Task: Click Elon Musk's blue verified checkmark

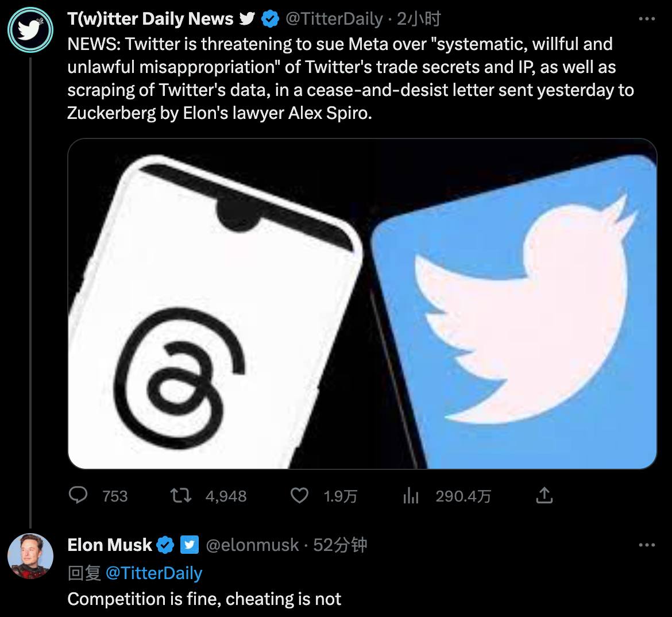Action: [x=165, y=545]
